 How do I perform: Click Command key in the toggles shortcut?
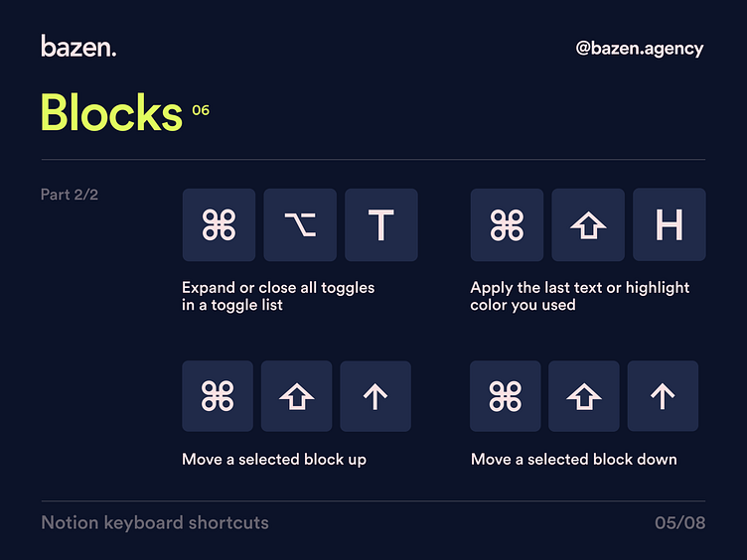219,225
